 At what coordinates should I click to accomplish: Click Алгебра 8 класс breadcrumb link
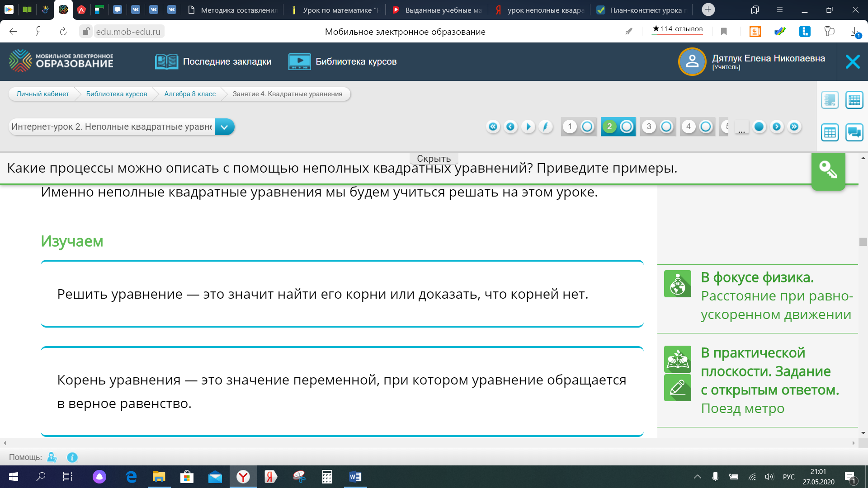coord(190,94)
